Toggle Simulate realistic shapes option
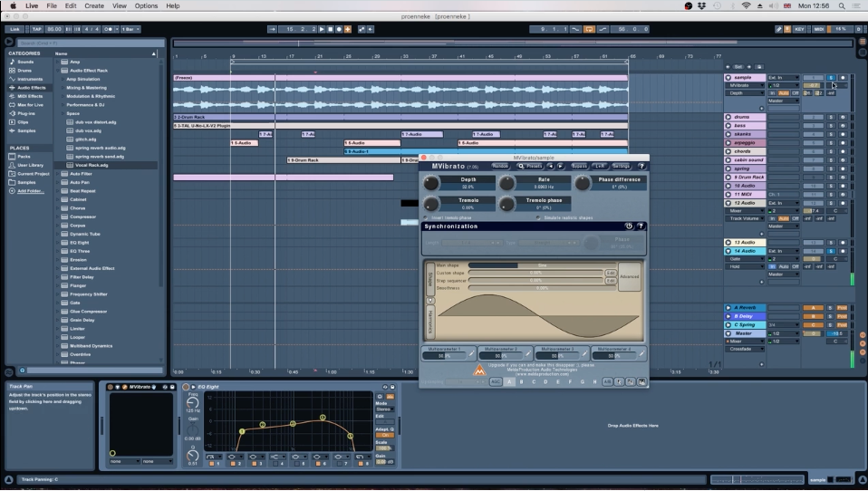 [x=538, y=217]
